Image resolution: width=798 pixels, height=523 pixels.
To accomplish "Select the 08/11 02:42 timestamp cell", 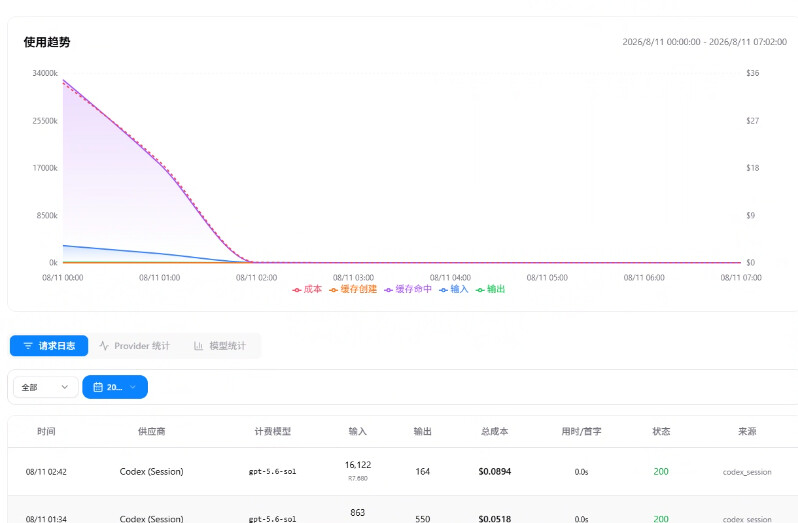I will 46,472.
